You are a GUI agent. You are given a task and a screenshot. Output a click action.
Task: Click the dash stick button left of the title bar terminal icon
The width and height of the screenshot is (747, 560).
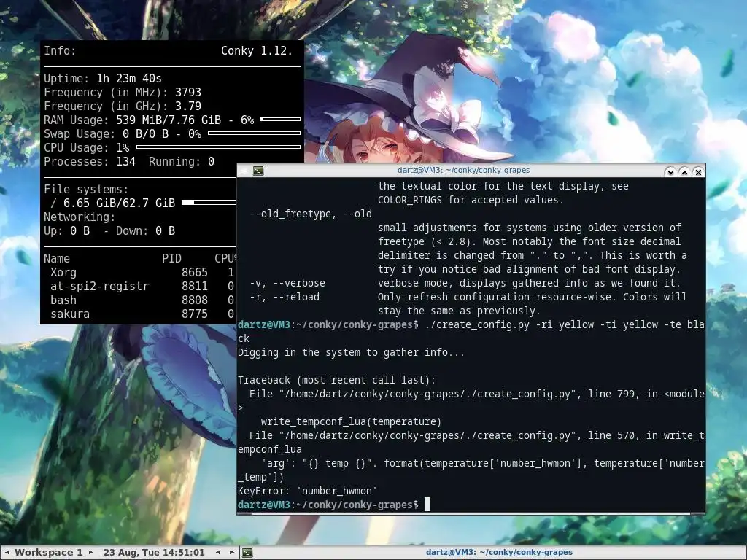pos(244,171)
